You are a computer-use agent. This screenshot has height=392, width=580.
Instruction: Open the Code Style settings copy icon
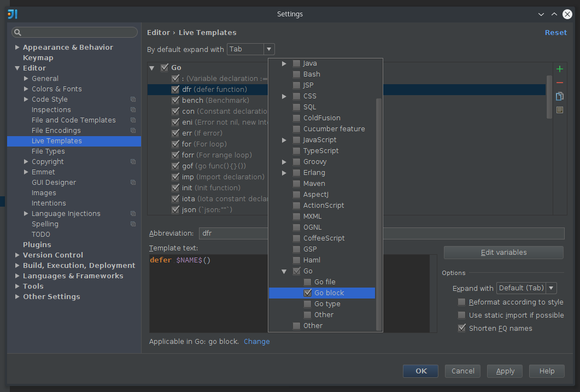(133, 99)
